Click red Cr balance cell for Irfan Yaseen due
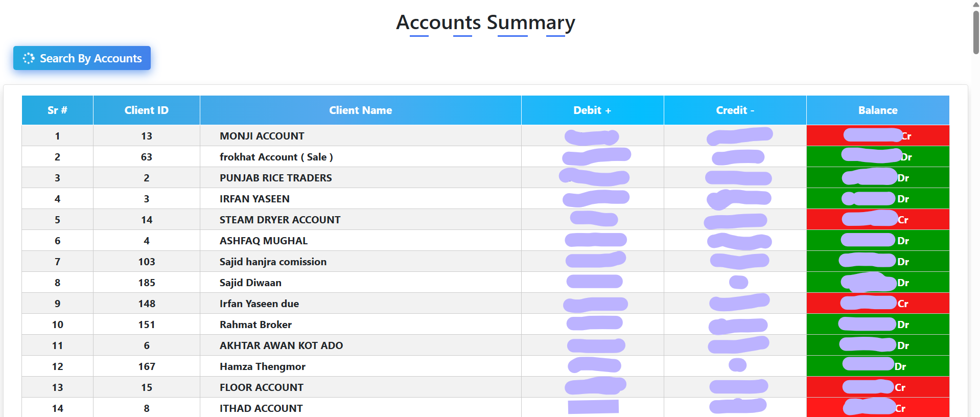 pos(878,303)
